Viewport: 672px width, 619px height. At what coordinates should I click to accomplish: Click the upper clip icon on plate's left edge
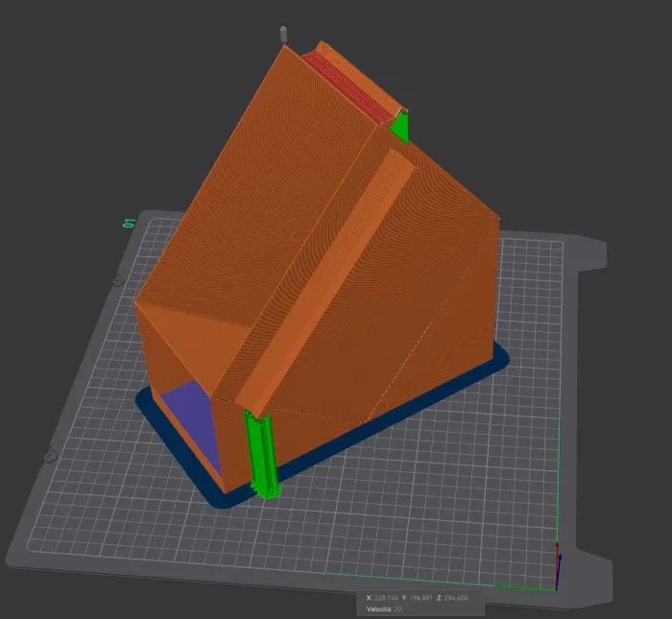(x=118, y=281)
